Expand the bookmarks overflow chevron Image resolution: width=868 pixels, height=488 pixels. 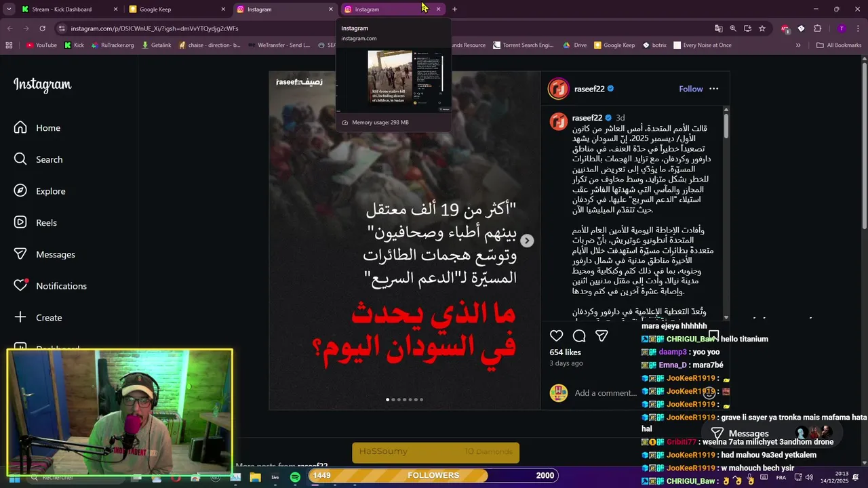click(798, 45)
